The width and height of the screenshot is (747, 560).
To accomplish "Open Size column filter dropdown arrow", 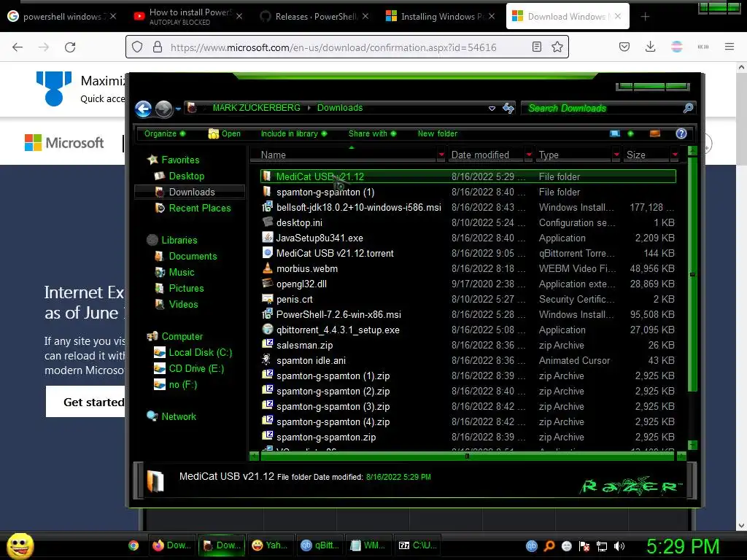I will (x=675, y=155).
